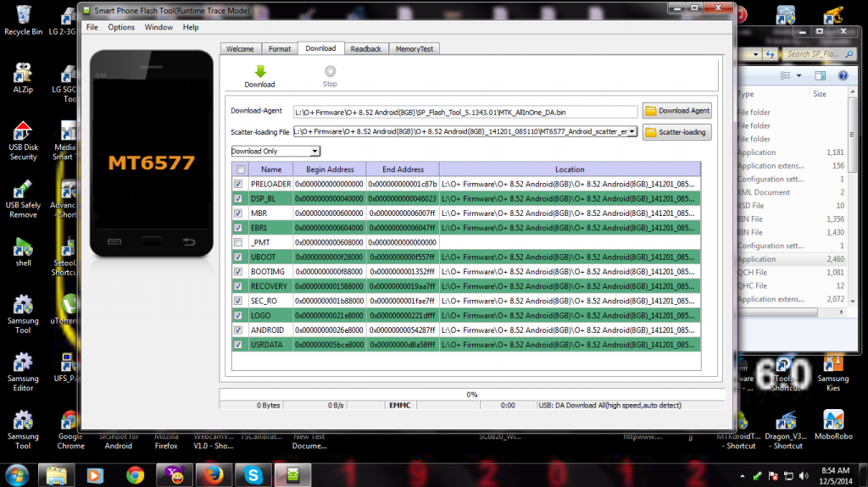868x487 pixels.
Task: Enable the _PMT partition checkbox
Action: coord(238,242)
